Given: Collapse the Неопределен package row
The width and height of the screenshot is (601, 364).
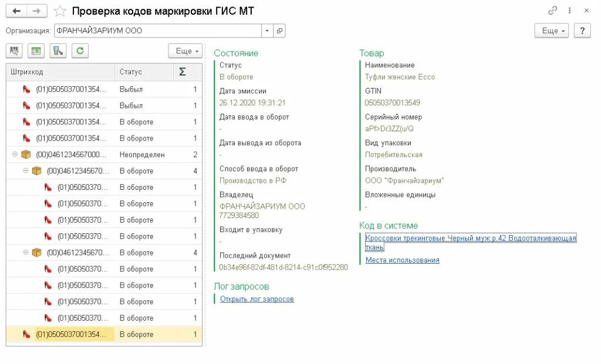Looking at the screenshot, I should click(14, 155).
